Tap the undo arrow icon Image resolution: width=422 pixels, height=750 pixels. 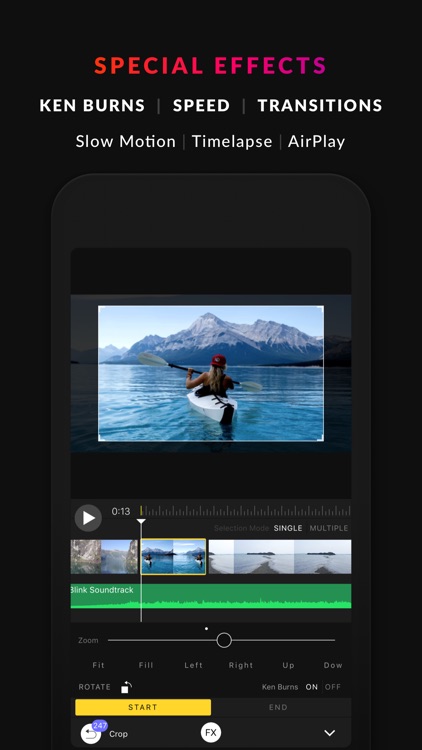click(x=90, y=733)
